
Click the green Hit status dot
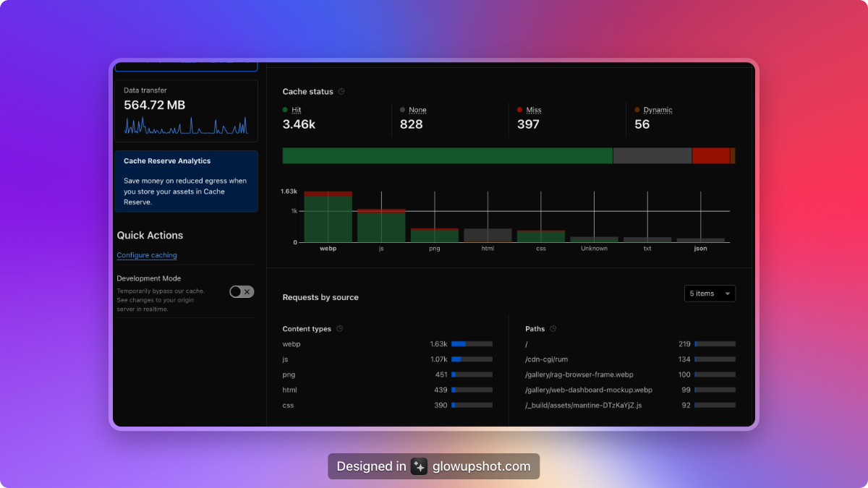pyautogui.click(x=286, y=110)
